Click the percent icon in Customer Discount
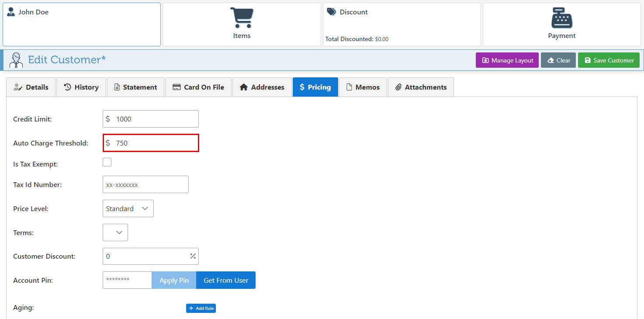Image resolution: width=644 pixels, height=319 pixels. (193, 256)
